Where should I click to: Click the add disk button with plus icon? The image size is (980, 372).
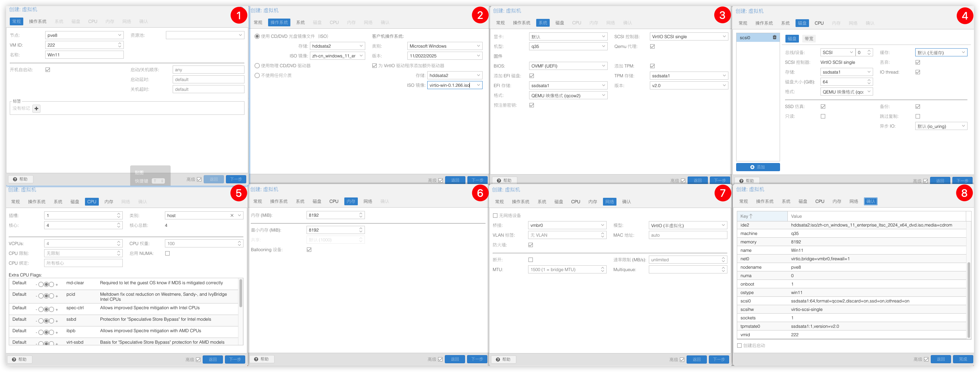coord(757,167)
